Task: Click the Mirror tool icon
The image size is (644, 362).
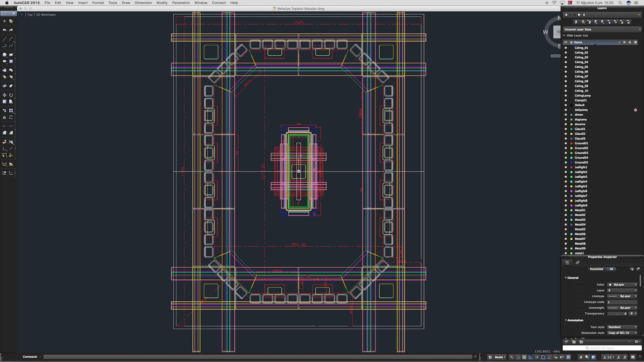Action: (x=4, y=117)
